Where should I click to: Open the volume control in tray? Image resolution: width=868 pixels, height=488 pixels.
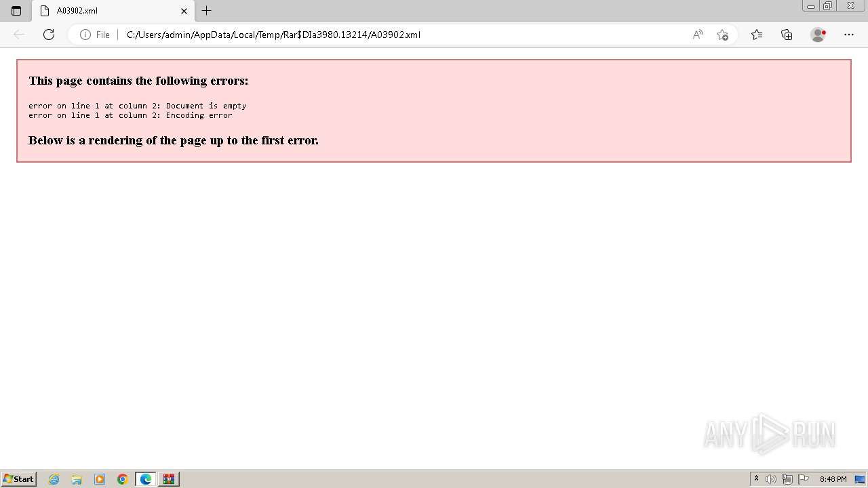point(771,479)
